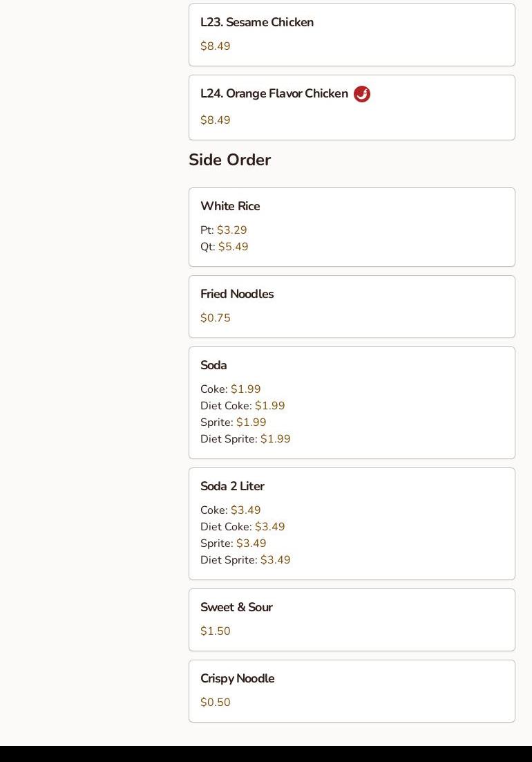Pick the Diet Coke $1.99 Soda option

coord(269,406)
